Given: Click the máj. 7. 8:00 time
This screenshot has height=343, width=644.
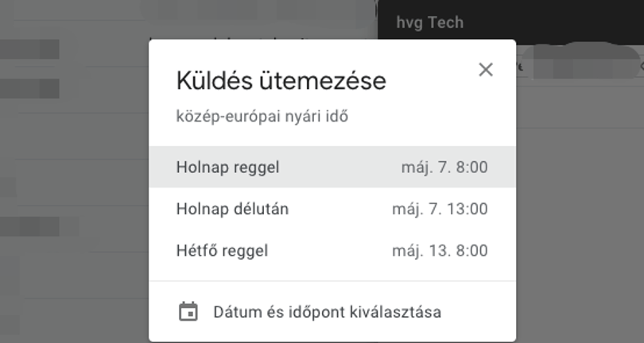Looking at the screenshot, I should tap(444, 168).
